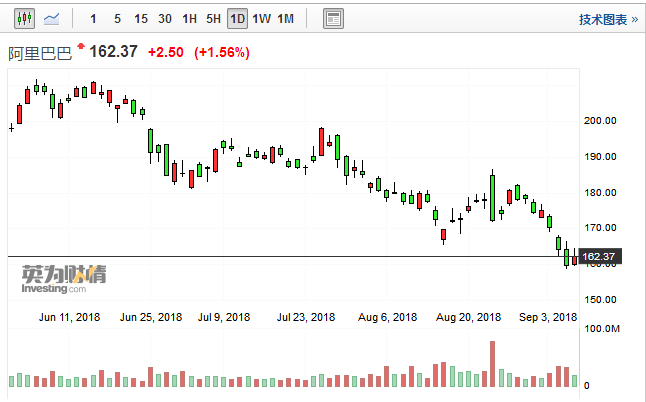
Task: Click the 阿里巴巴 stock name
Action: (x=40, y=54)
